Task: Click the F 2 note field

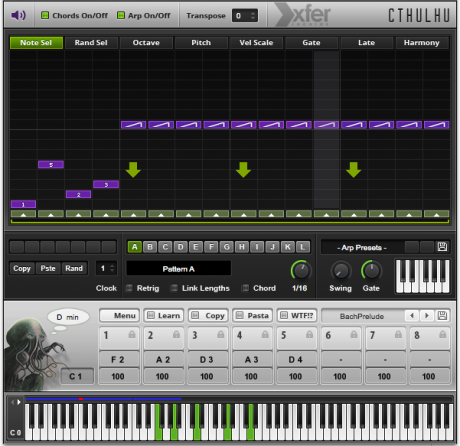Action: [x=119, y=359]
